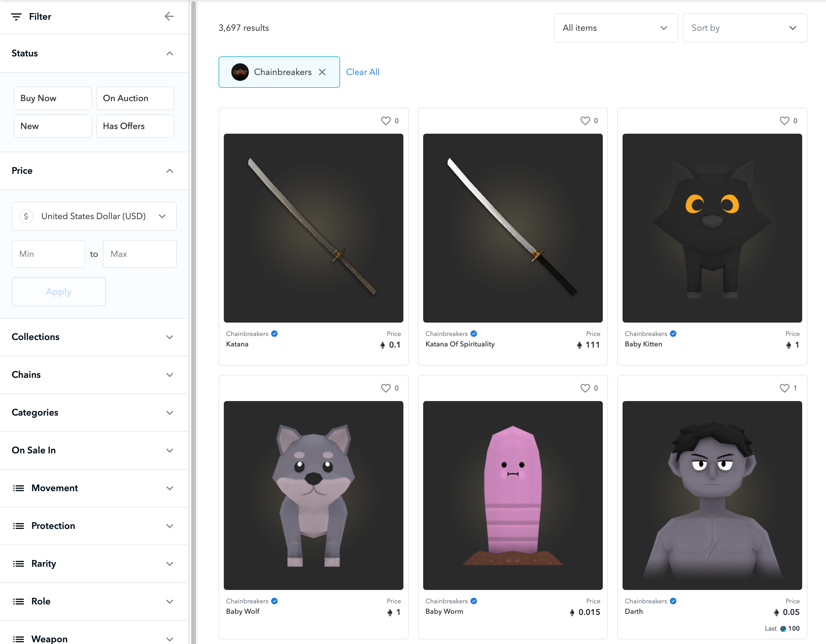Viewport: 826px width, 644px height.
Task: Expand the On Sale In section
Action: (94, 450)
